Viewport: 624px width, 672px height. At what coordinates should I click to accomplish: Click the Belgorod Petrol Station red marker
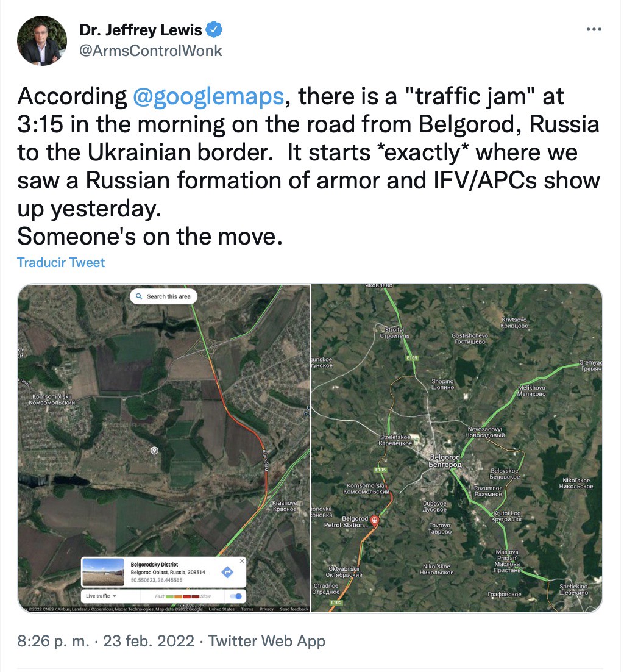coord(374,520)
